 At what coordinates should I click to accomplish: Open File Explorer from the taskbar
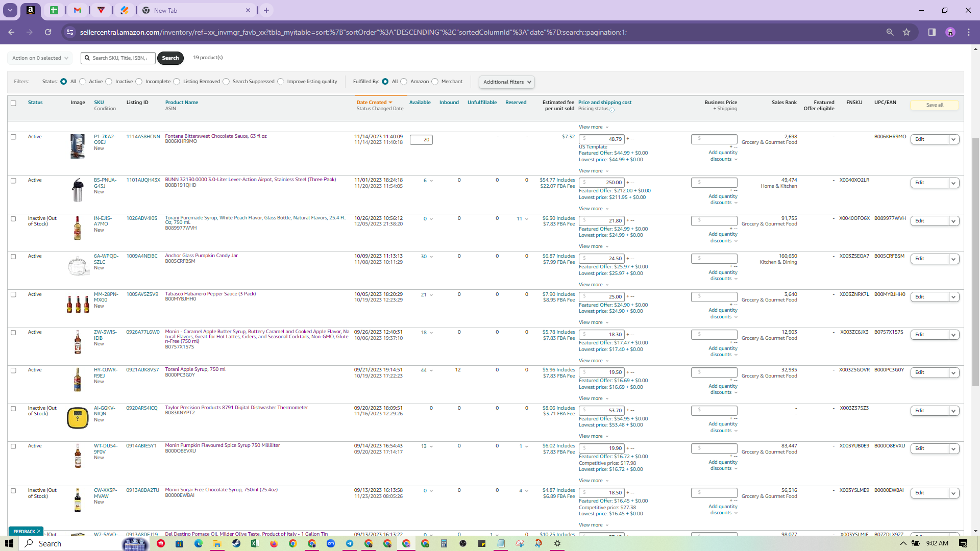(217, 543)
